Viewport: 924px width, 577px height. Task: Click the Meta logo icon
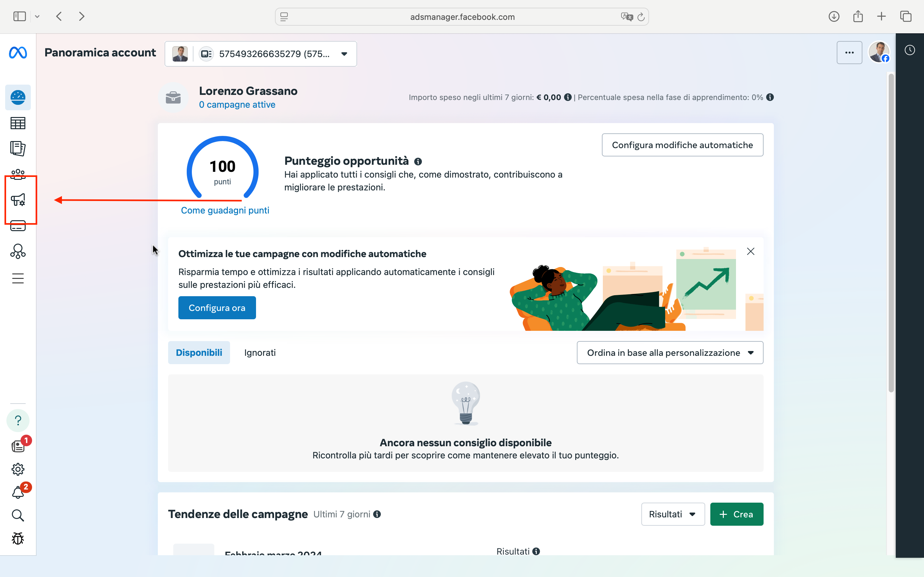pos(18,53)
